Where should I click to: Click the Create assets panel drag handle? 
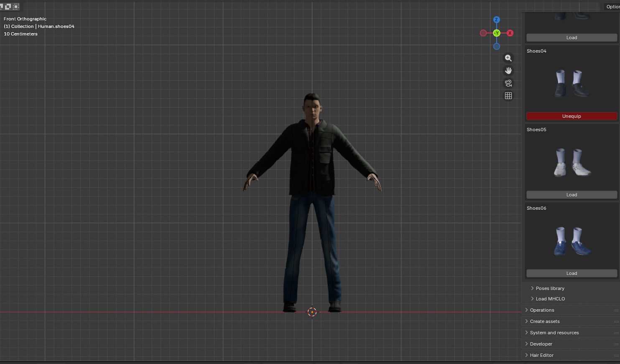pos(616,322)
